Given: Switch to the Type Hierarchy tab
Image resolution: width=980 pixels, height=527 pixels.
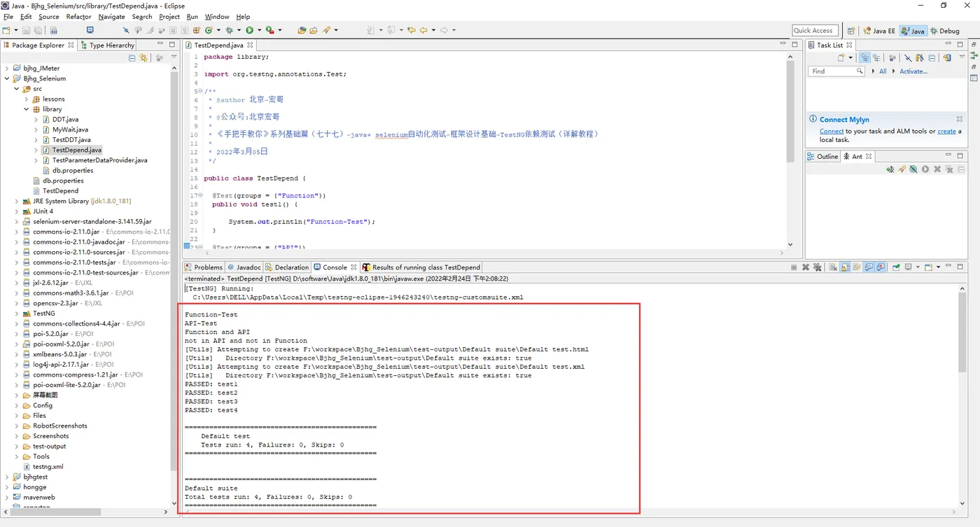Looking at the screenshot, I should tap(106, 45).
